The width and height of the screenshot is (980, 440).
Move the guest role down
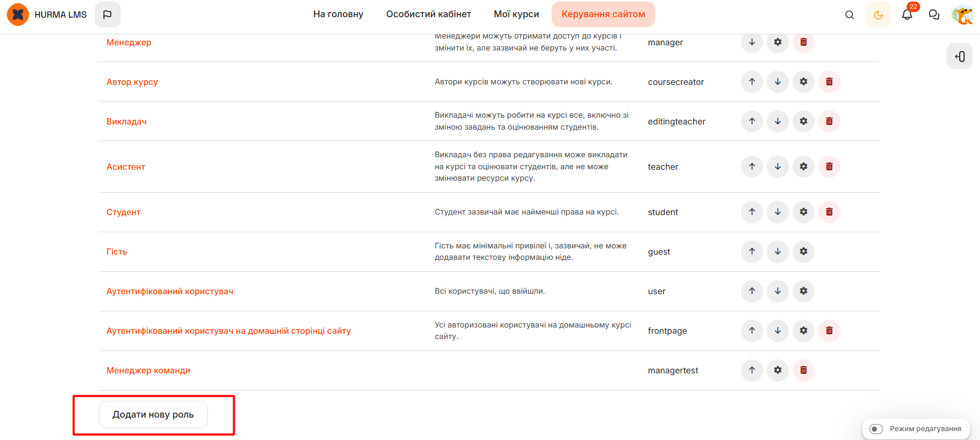[x=778, y=252]
